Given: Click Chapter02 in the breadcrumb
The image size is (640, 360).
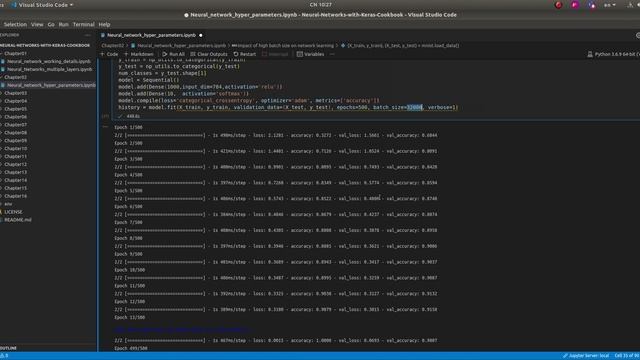Looking at the screenshot, I should coord(113,46).
